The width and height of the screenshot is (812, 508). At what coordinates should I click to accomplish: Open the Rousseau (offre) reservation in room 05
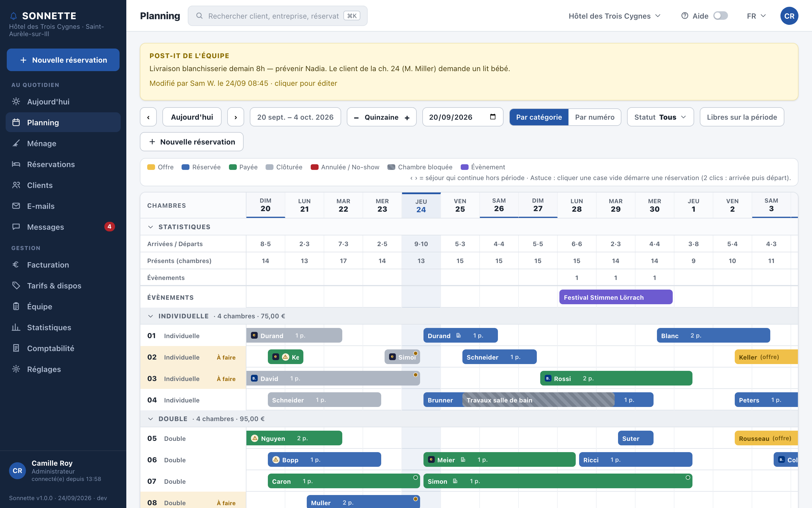[766, 438]
